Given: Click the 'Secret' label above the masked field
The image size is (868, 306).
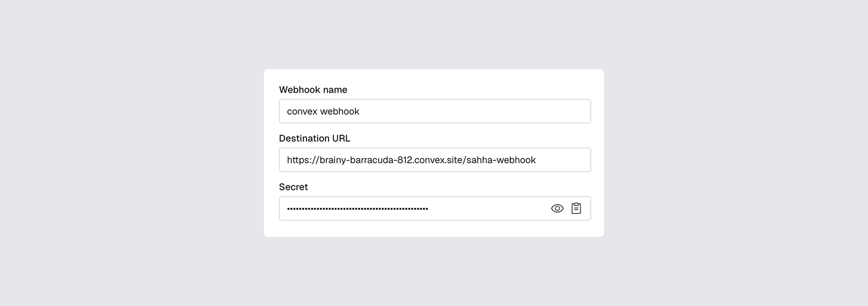Looking at the screenshot, I should (293, 186).
